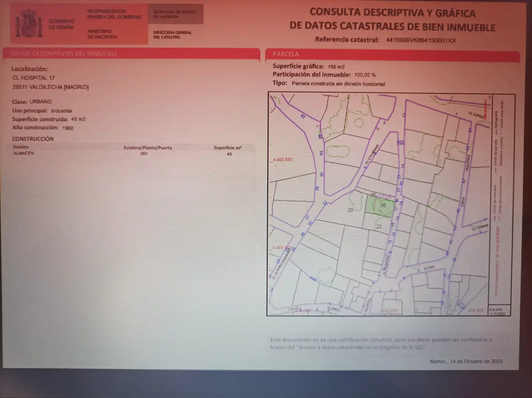The width and height of the screenshot is (532, 398).
Task: Click the date Martes, 14 de Octubre de 2025
Action: 466,362
